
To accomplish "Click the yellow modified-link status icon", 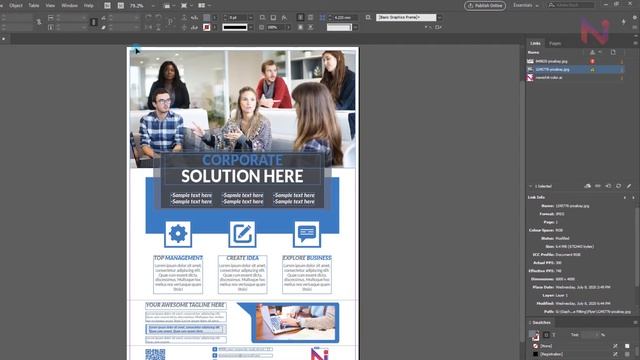I will tap(592, 70).
